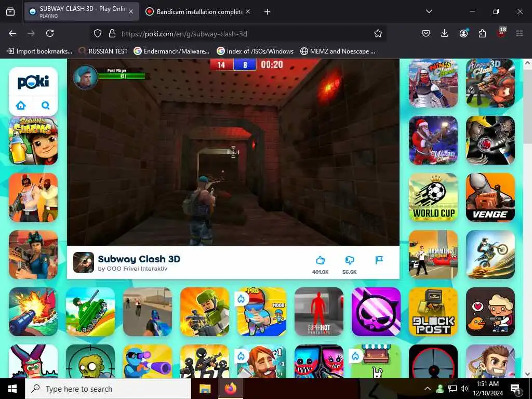This screenshot has width=532, height=399.
Task: Switch to the Bandicam installation tab
Action: pos(199,11)
